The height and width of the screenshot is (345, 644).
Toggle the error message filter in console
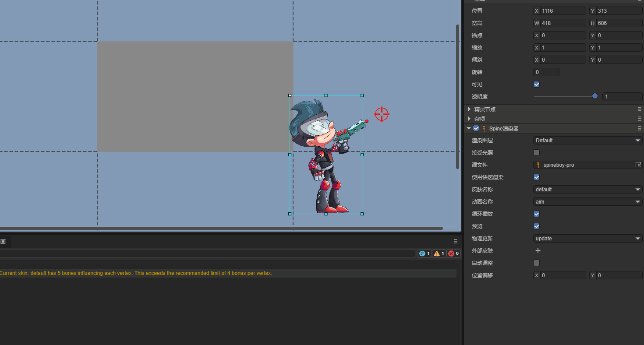click(x=453, y=253)
